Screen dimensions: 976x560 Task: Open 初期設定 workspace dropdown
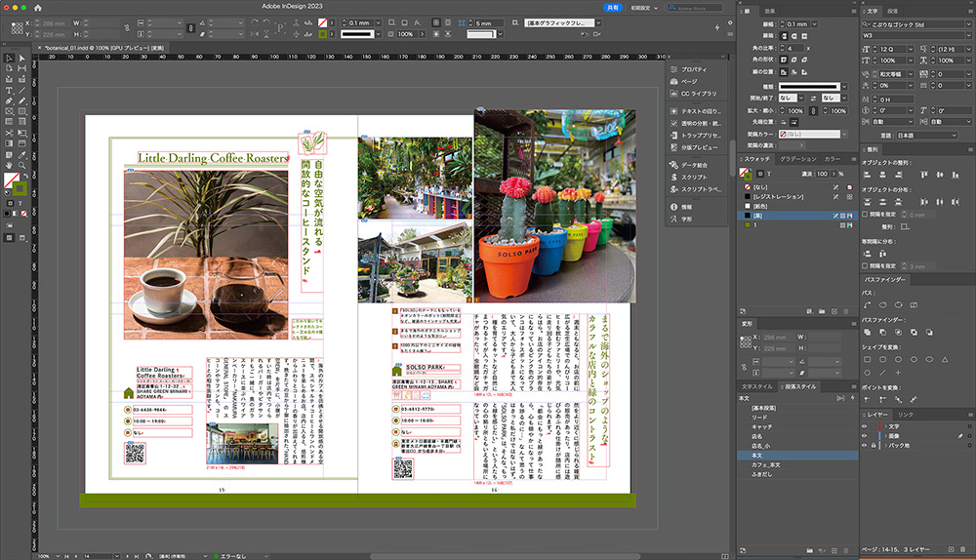[644, 8]
